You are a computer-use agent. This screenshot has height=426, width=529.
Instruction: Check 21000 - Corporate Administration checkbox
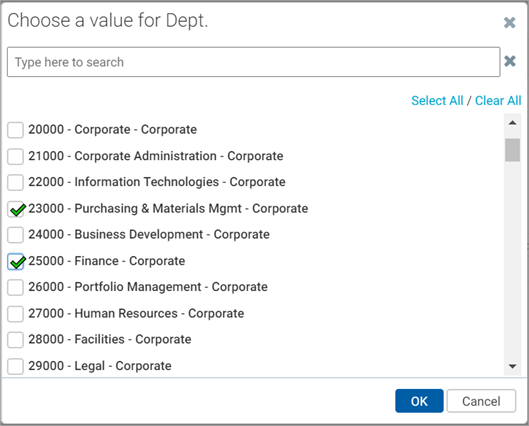tap(15, 156)
